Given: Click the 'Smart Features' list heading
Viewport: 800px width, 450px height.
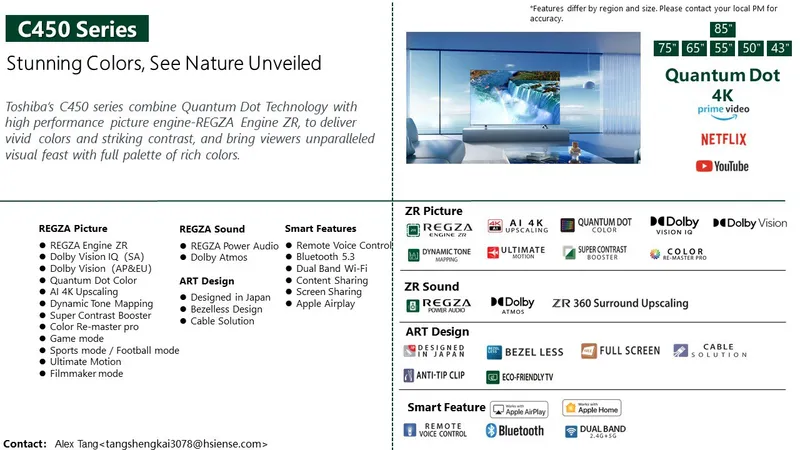Looking at the screenshot, I should 320,229.
